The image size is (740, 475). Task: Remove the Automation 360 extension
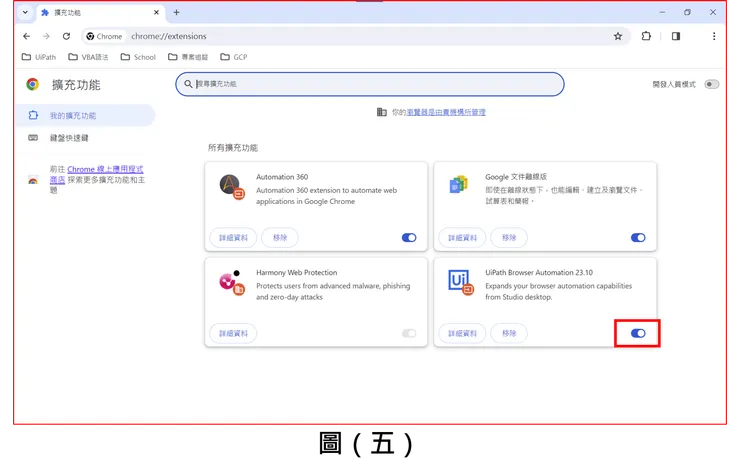[x=280, y=238]
